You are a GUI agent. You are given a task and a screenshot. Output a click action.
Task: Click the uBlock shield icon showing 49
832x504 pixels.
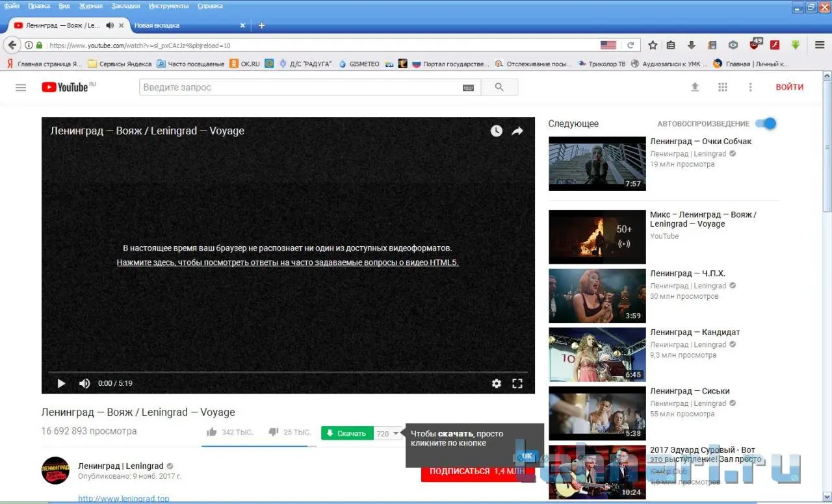coord(755,45)
